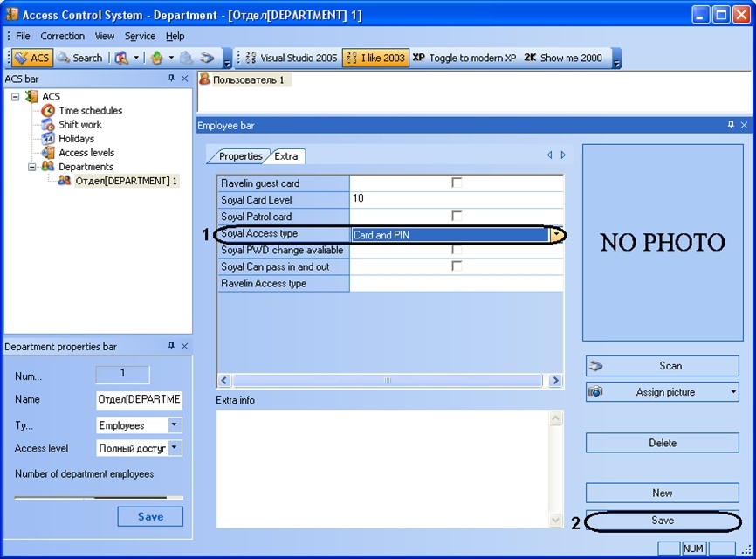Open the Access level Полный доступ dropdown

[174, 448]
